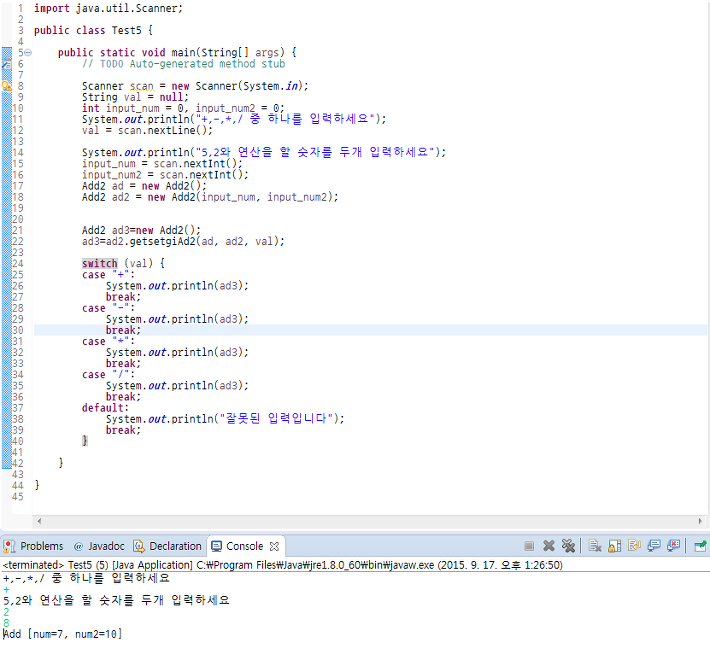
Task: Pin the console view
Action: 700,546
